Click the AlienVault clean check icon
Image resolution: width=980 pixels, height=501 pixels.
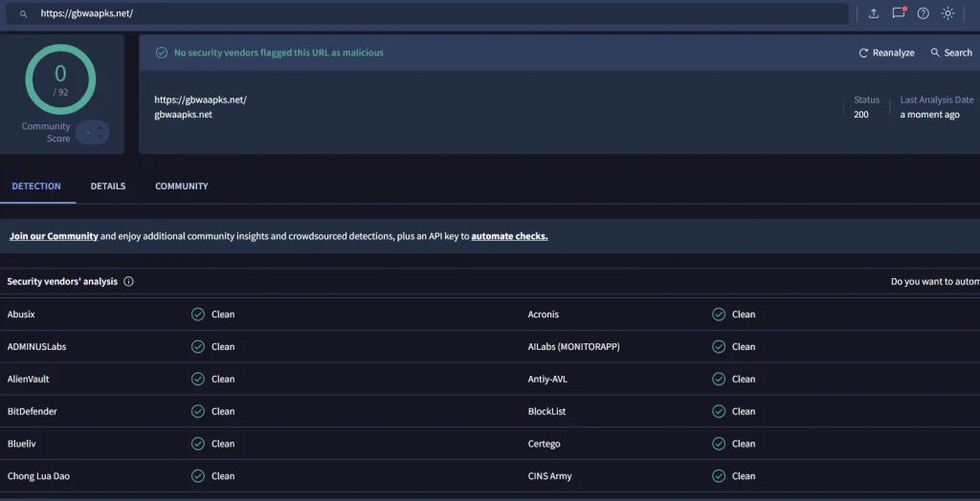coord(198,380)
